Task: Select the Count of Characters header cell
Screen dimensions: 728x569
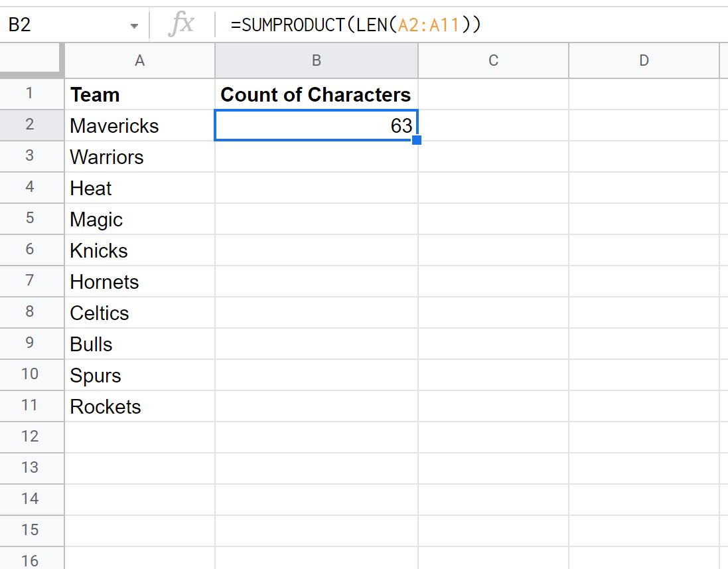Action: pyautogui.click(x=317, y=94)
